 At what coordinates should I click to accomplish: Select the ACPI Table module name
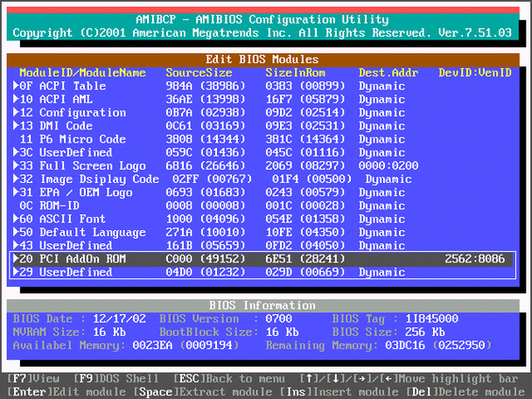(x=73, y=86)
